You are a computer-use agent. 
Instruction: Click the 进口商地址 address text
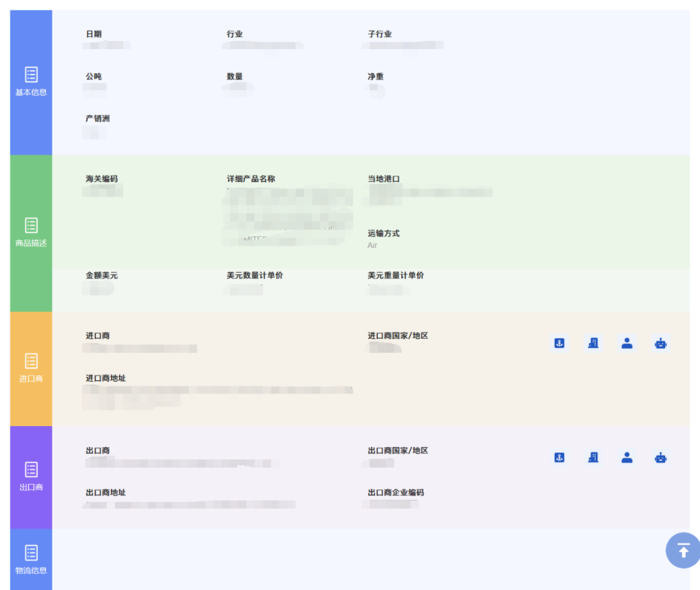[x=217, y=395]
